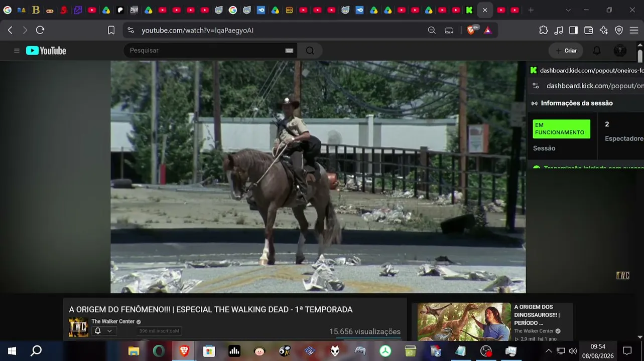Screen dimensions: 644x361
Task: Open Windows taskbar search
Action: [x=36, y=351]
